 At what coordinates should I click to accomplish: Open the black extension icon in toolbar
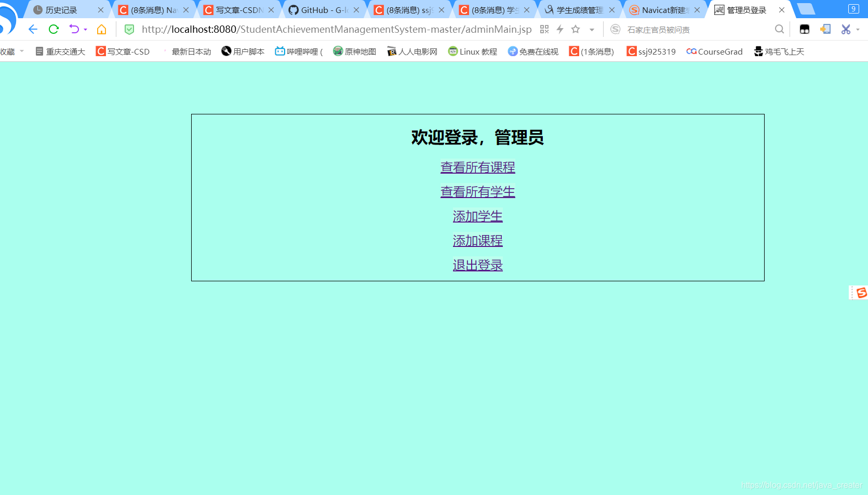(x=805, y=30)
